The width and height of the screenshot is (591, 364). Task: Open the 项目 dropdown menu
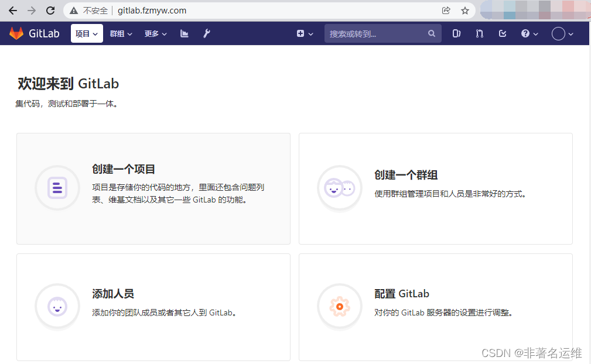(x=87, y=33)
